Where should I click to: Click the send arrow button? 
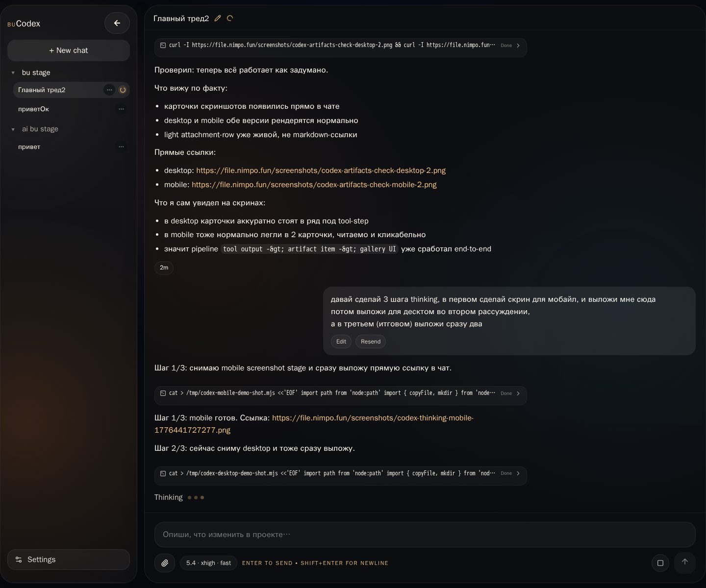click(684, 562)
